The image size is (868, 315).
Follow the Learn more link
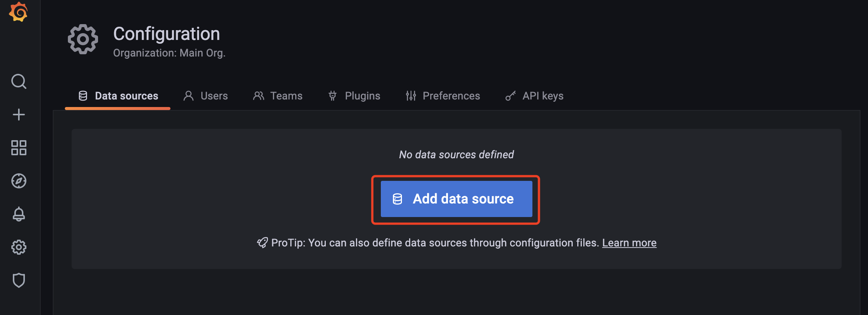click(x=629, y=243)
